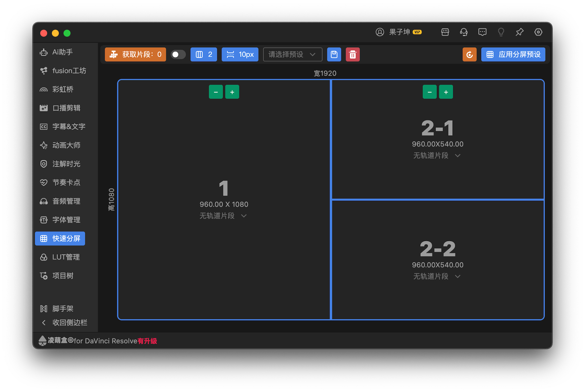The image size is (585, 392).
Task: Toggle the switch beside 获取片段
Action: 178,55
